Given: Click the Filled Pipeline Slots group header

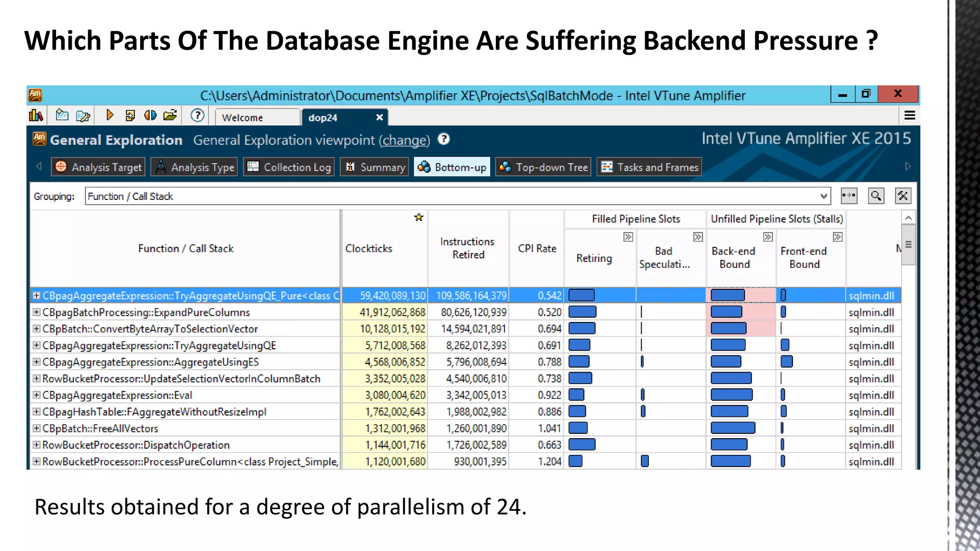Looking at the screenshot, I should (x=635, y=219).
